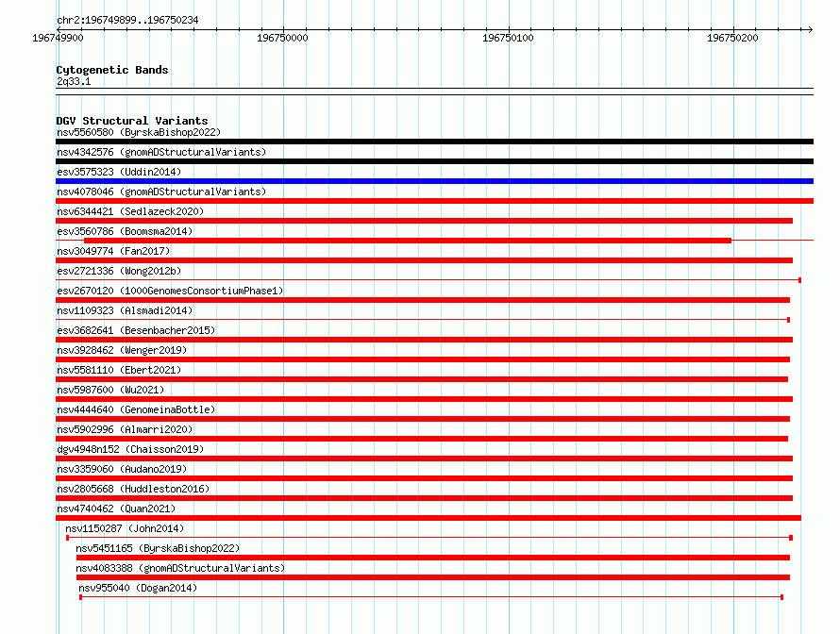Click the nsv5451165 (ByrskaBishop2022) text
Viewport: 840px width, 634px height.
(x=158, y=548)
